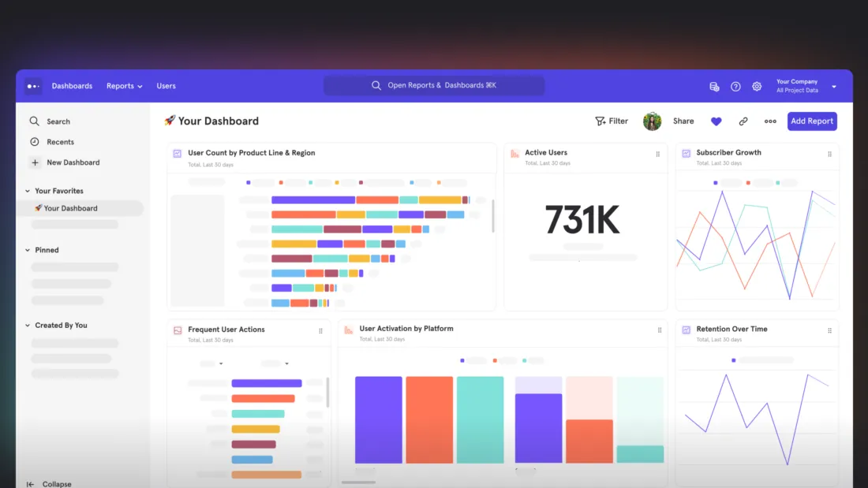Image resolution: width=868 pixels, height=488 pixels.
Task: Select the Filter icon on the dashboard
Action: pos(600,121)
